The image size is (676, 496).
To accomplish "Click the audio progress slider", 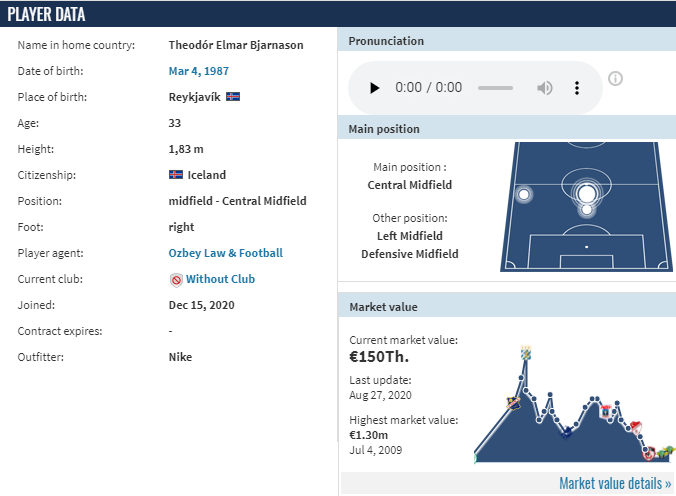I will (x=495, y=88).
